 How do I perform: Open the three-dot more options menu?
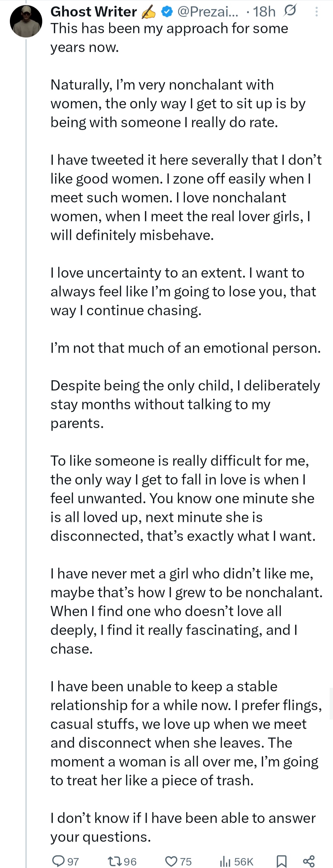click(x=316, y=12)
